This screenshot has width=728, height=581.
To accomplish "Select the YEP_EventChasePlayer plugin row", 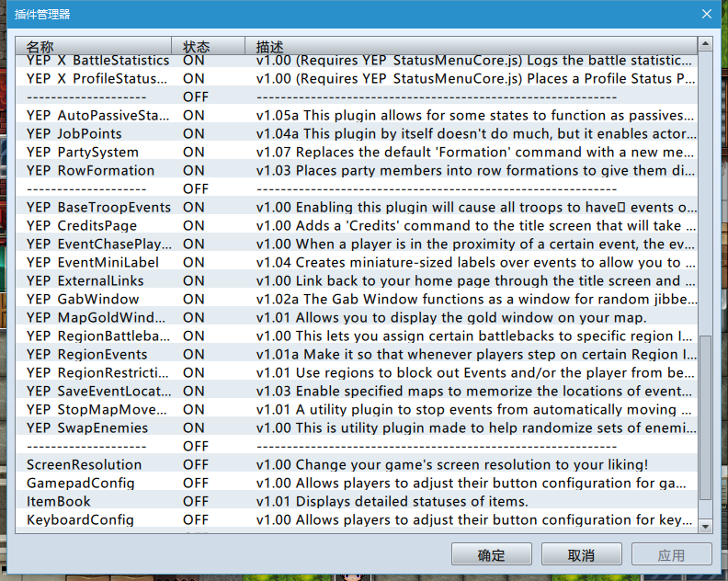I will tap(356, 244).
